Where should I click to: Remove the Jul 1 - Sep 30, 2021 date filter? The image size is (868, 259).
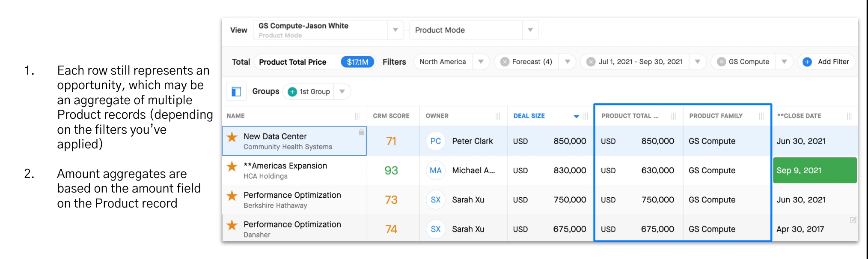pyautogui.click(x=591, y=62)
